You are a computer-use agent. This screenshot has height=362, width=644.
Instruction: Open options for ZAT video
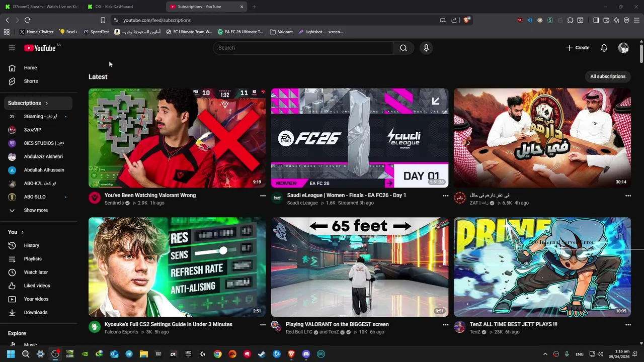pyautogui.click(x=628, y=196)
